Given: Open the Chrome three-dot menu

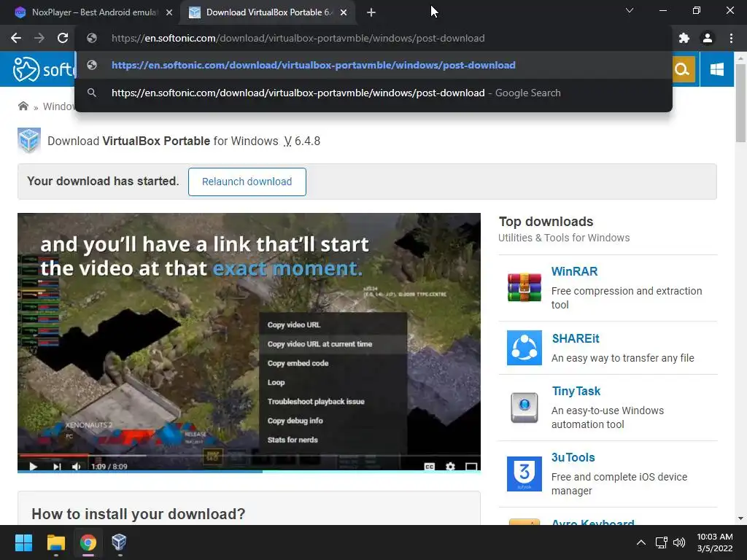Looking at the screenshot, I should pos(731,38).
